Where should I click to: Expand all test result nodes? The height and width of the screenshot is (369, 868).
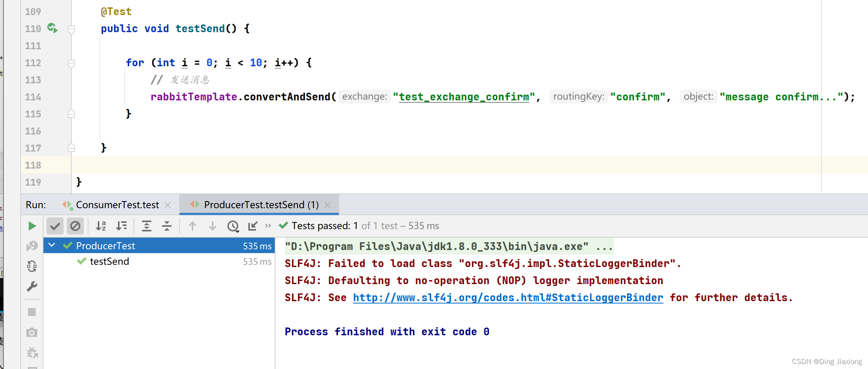pyautogui.click(x=147, y=226)
